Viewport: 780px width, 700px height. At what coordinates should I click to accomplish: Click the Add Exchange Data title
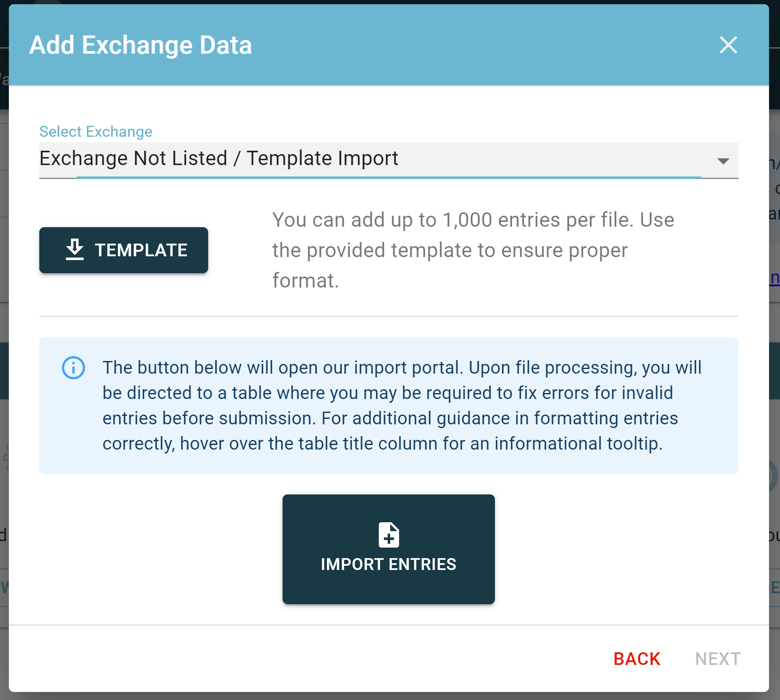point(141,45)
